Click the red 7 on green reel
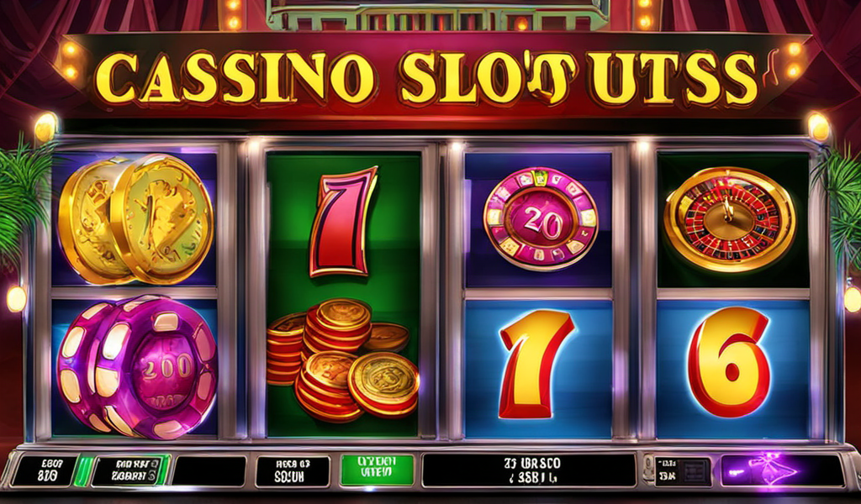The image size is (861, 504). pos(344,222)
